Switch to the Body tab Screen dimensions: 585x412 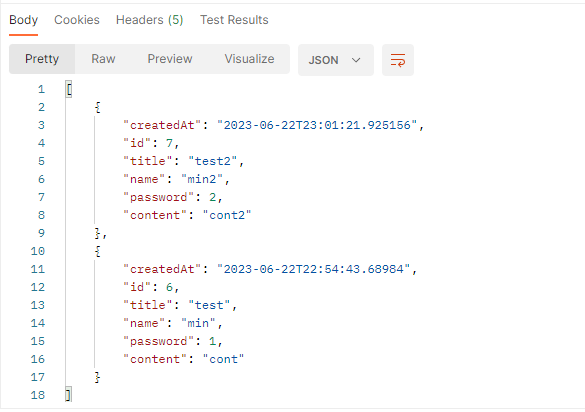[24, 20]
